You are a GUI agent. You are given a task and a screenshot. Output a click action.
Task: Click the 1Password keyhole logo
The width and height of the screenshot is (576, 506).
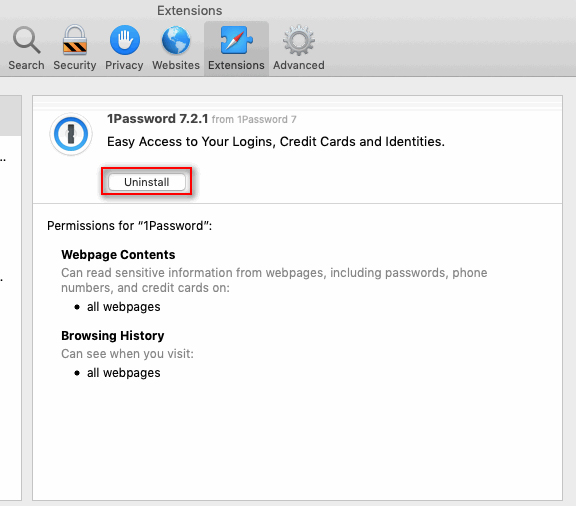click(71, 134)
